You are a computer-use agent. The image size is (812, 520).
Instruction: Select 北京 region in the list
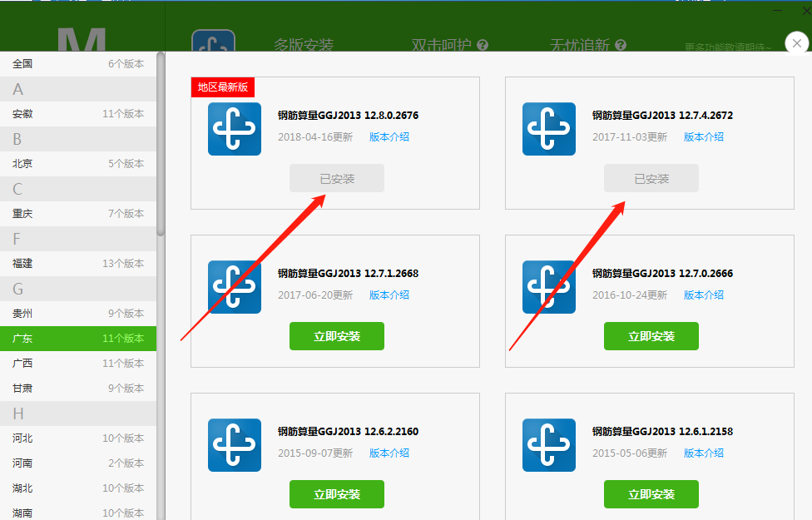tap(78, 164)
